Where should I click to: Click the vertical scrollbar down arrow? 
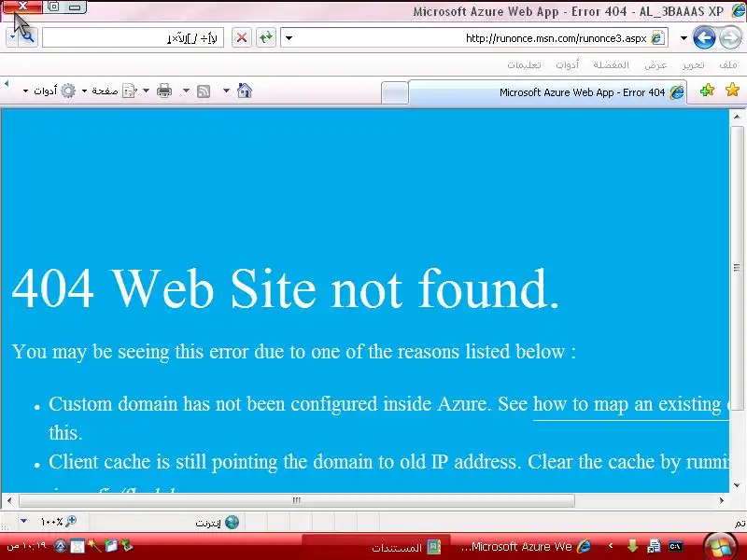[x=737, y=485]
